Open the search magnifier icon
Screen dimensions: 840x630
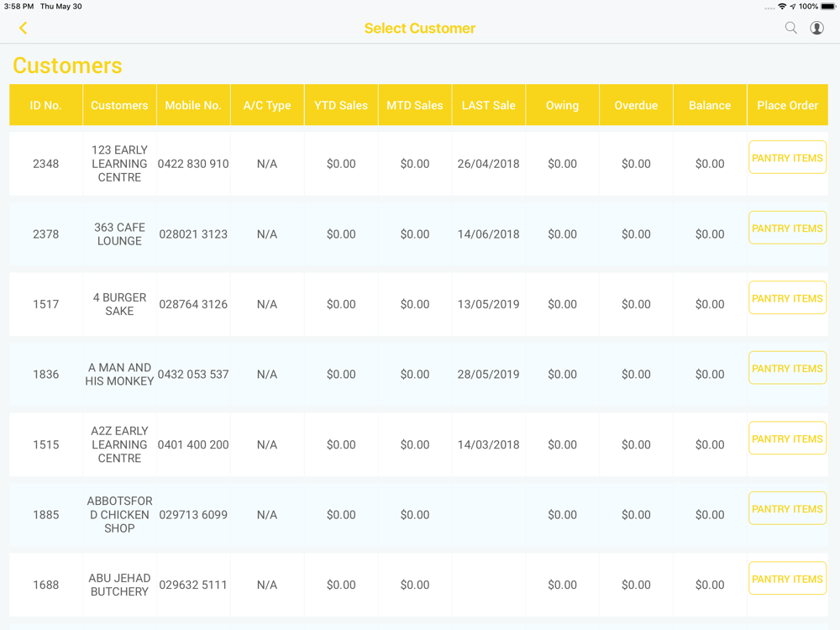(x=790, y=28)
